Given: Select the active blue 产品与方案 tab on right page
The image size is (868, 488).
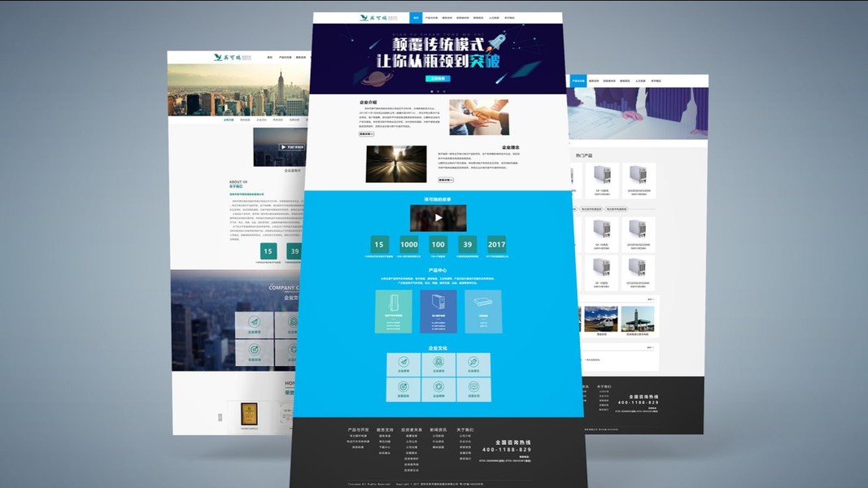Looking at the screenshot, I should coord(578,81).
